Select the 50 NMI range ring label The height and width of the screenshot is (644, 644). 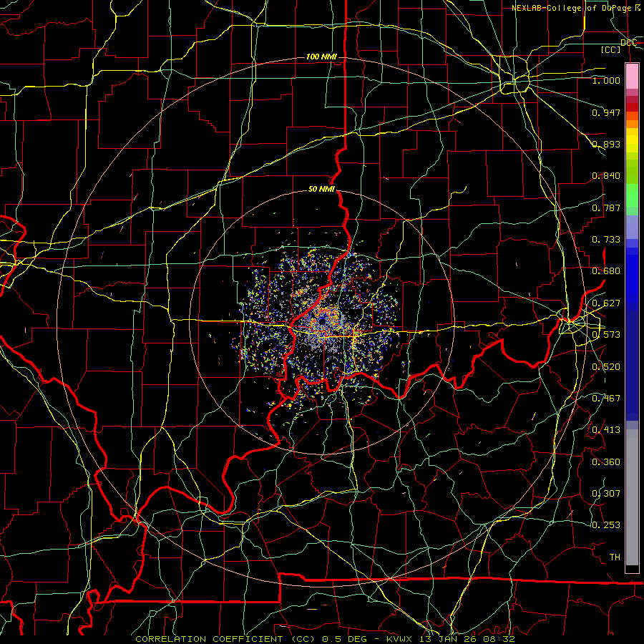click(x=321, y=189)
